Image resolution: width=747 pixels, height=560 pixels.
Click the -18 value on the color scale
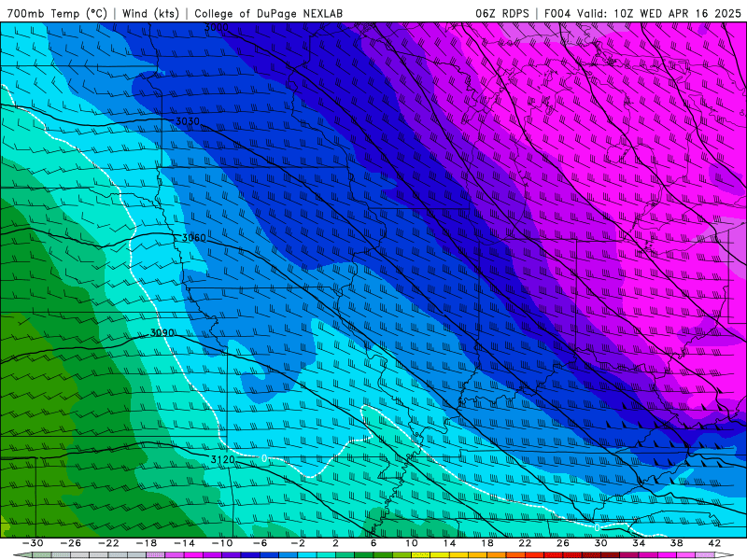coord(147,543)
